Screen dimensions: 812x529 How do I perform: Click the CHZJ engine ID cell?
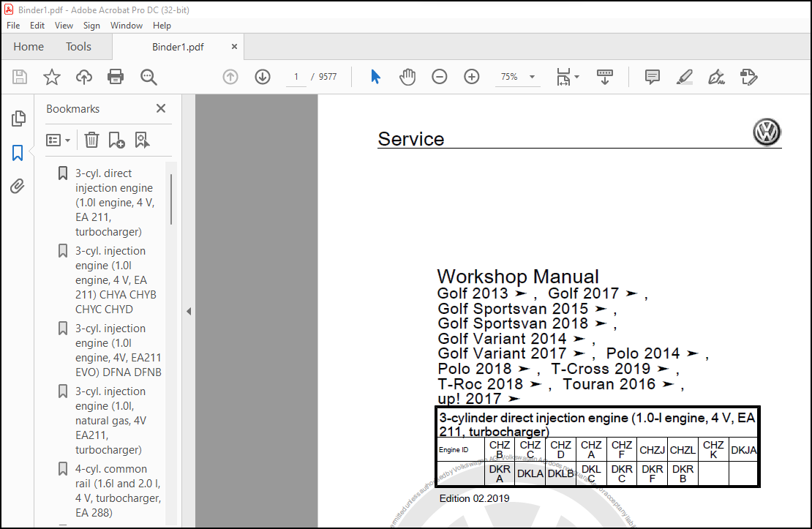[x=652, y=450]
